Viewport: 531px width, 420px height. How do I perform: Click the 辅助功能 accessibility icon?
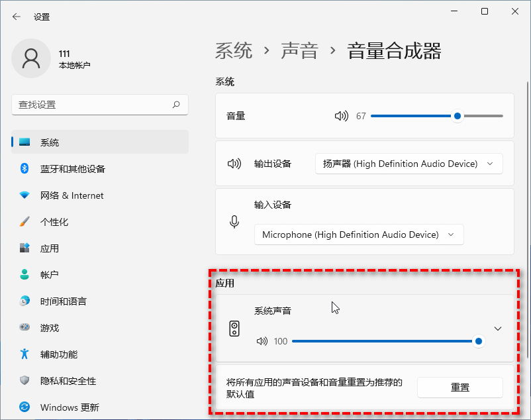coord(24,354)
